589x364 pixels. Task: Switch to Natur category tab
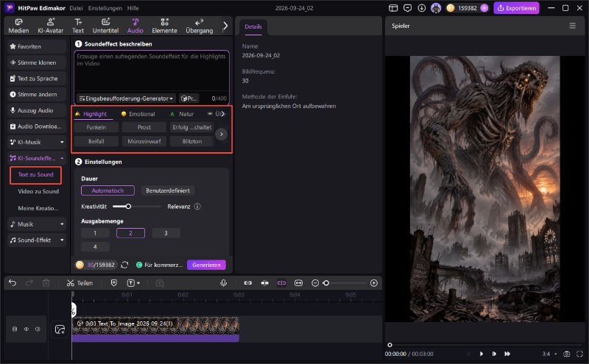[x=182, y=114]
